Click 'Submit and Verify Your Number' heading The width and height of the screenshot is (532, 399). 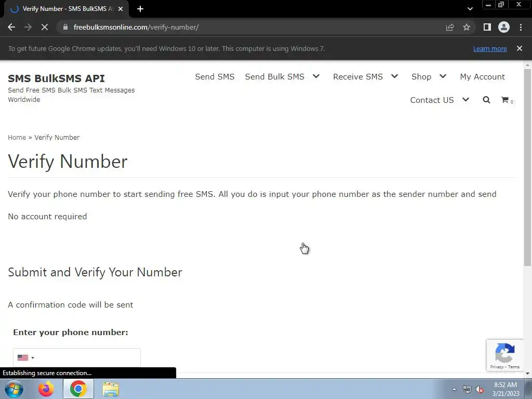(x=95, y=272)
